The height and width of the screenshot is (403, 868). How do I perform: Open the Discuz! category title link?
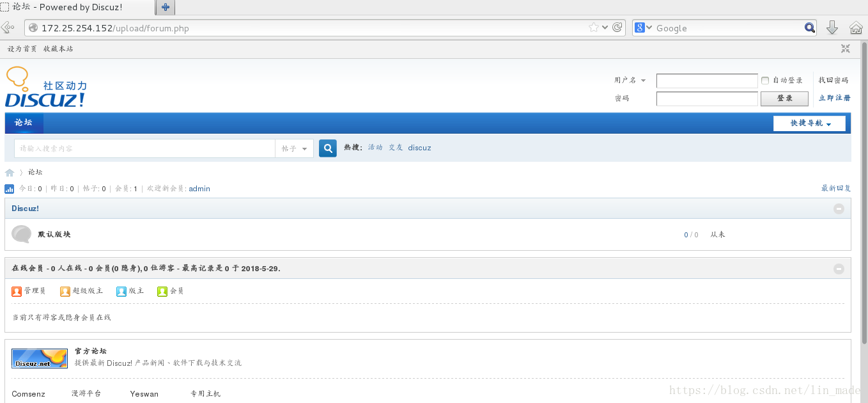pos(25,209)
